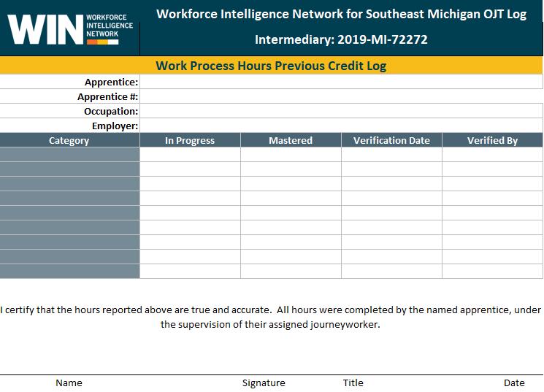Click the Mastered column header
The height and width of the screenshot is (392, 544).
tap(291, 140)
